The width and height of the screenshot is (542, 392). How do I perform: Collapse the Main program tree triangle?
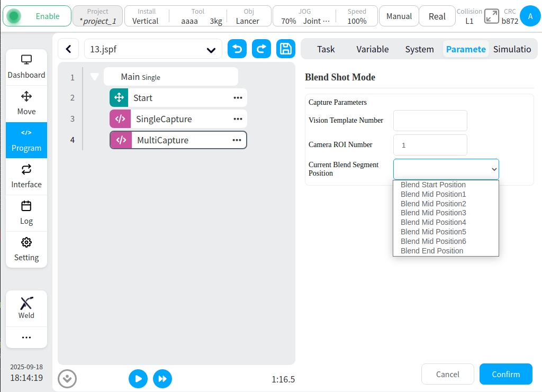tap(95, 77)
